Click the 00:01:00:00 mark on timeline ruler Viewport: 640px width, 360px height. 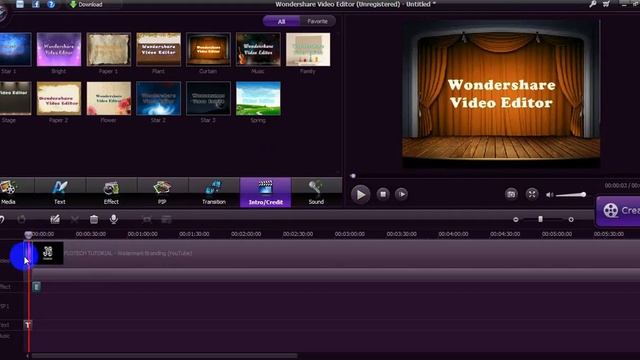coord(142,234)
